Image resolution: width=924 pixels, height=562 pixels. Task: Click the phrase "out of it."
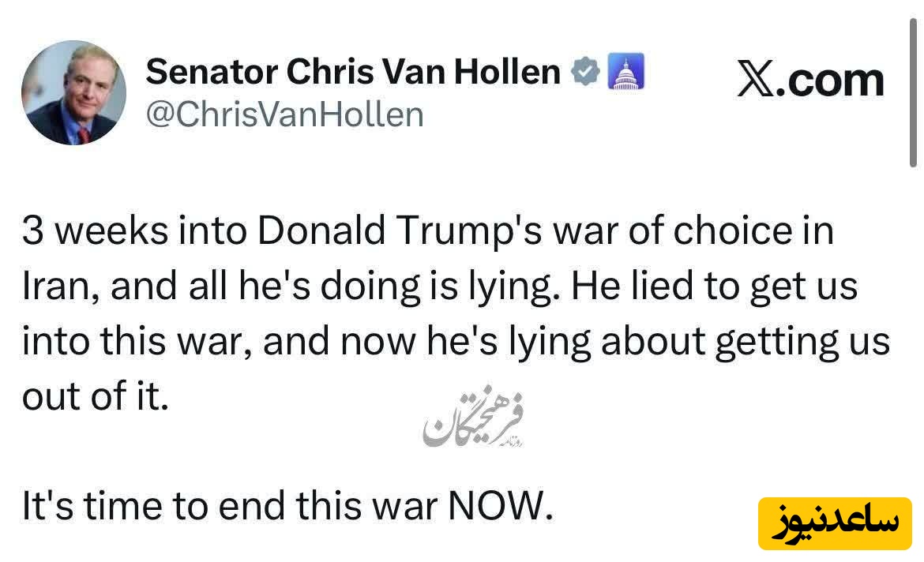tap(96, 397)
